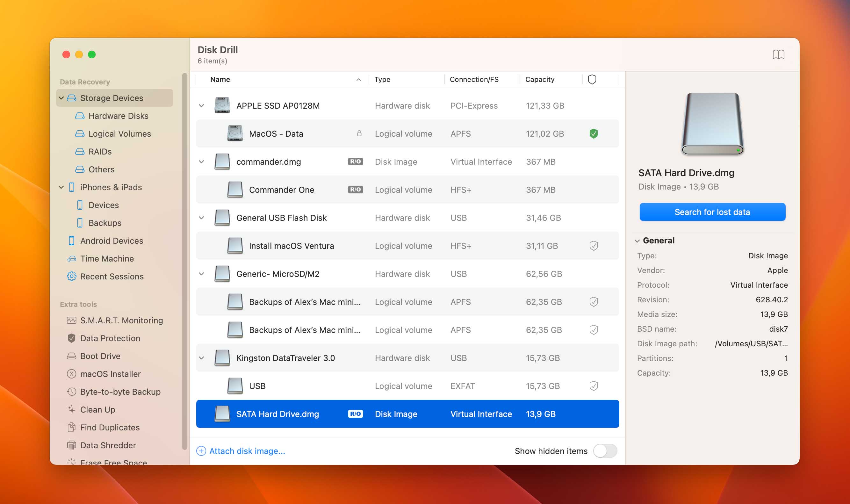Click the Disk Image path value
This screenshot has width=850, height=504.
751,344
